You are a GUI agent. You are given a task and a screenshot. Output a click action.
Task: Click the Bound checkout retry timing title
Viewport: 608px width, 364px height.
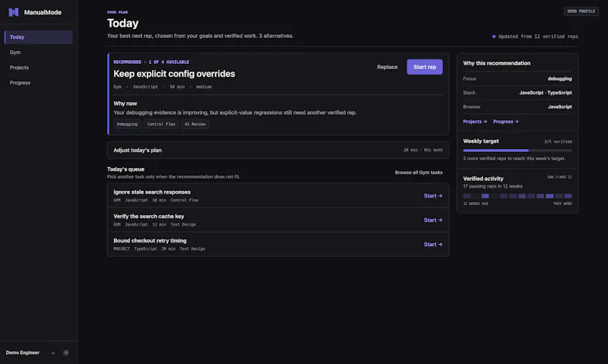tap(150, 241)
